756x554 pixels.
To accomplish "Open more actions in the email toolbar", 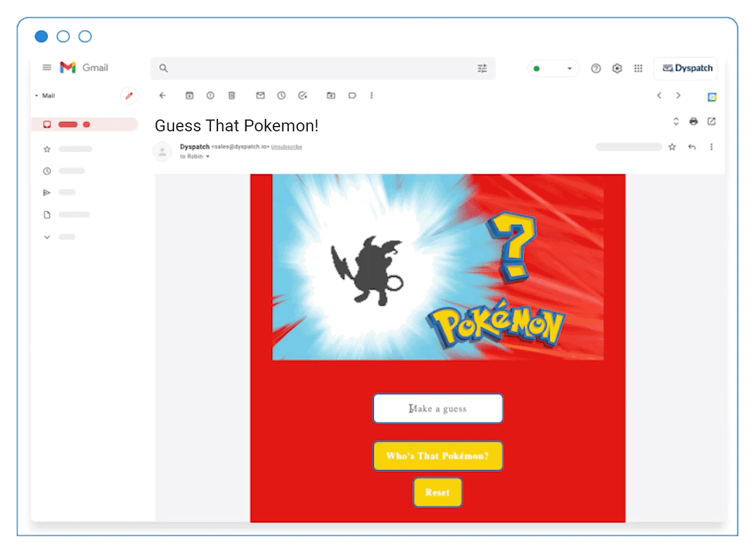I will tap(371, 95).
